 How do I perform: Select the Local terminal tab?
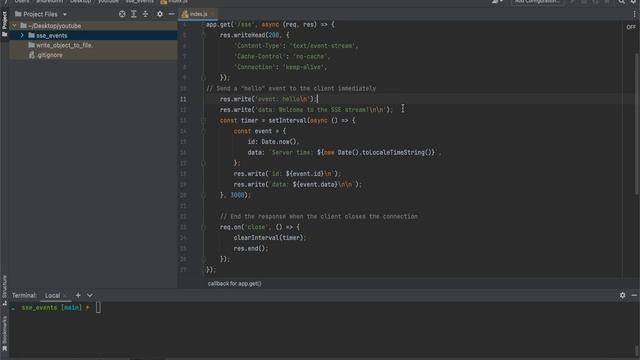(x=52, y=296)
